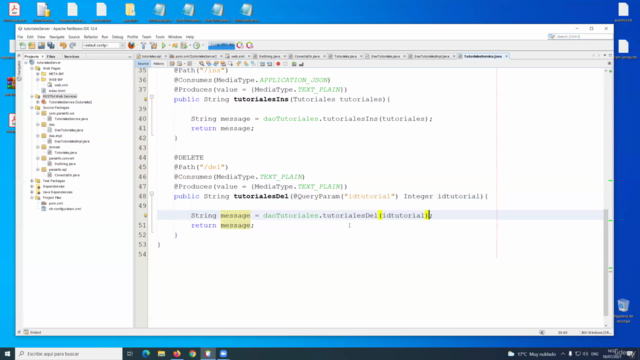
Task: Open the web.xml editor tab
Action: [x=238, y=56]
